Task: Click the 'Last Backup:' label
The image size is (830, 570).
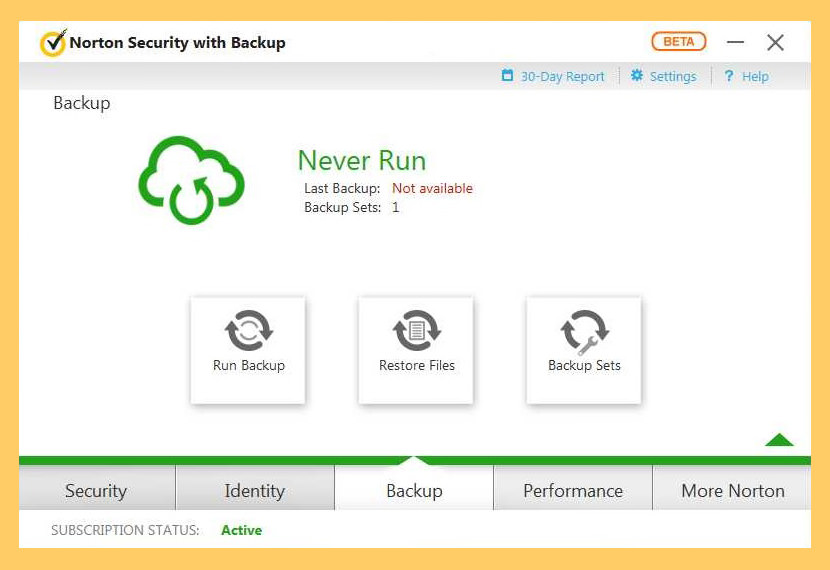Action: (342, 188)
